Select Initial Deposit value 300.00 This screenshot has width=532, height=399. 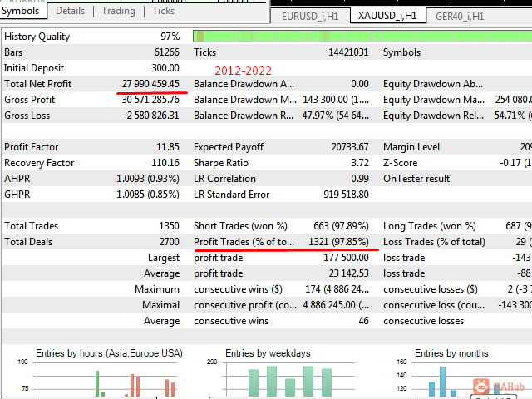point(165,68)
